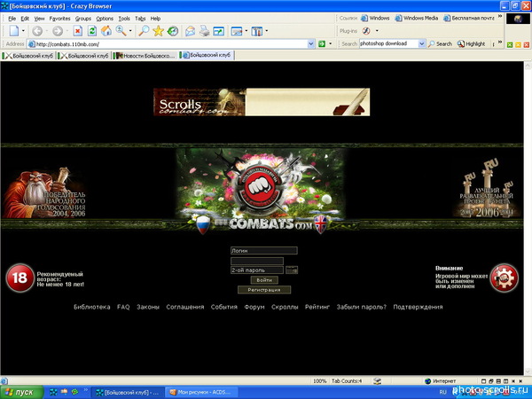Open the Zoom dropdown arrow
Screen dimensions: 532x399
click(x=130, y=31)
